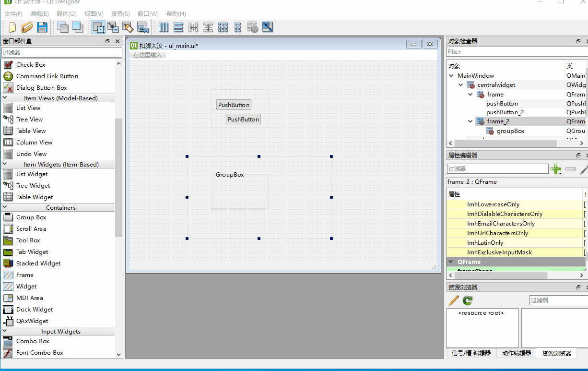588x371 pixels.
Task: Close the 窗口部件盒 widget box panel
Action: (118, 41)
